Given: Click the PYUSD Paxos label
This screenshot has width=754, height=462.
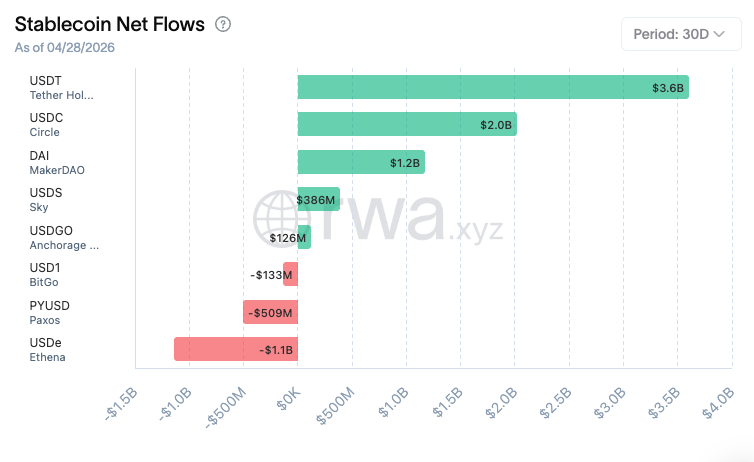Looking at the screenshot, I should point(50,312).
